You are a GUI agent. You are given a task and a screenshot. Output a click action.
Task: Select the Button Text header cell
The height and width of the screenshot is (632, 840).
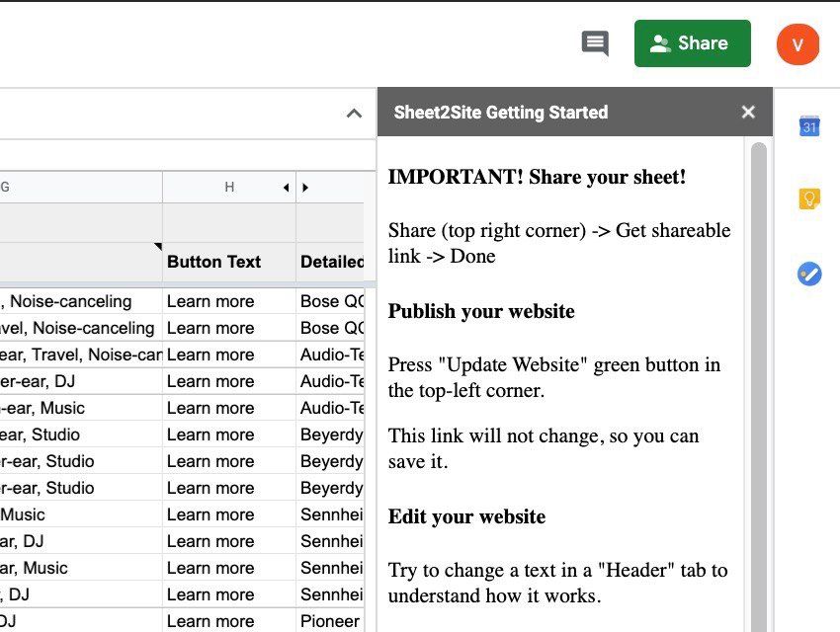[228, 262]
